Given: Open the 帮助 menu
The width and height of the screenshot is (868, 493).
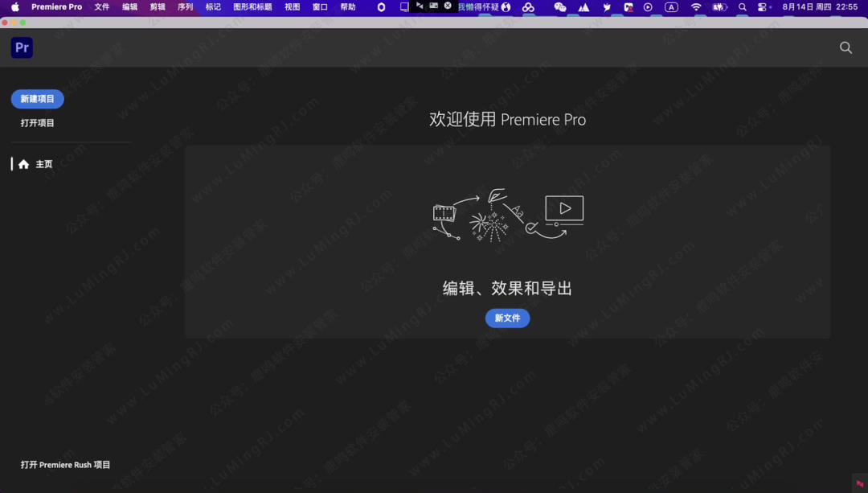Looking at the screenshot, I should [x=348, y=6].
